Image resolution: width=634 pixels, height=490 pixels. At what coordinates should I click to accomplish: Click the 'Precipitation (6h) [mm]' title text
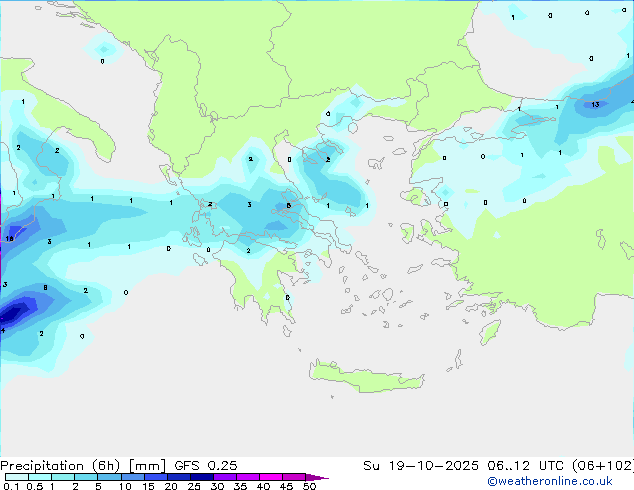[x=83, y=466]
